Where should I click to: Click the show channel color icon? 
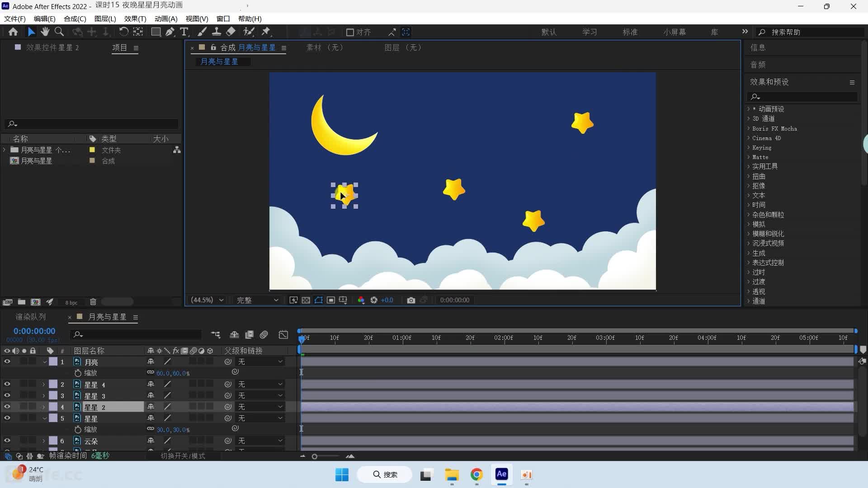pos(361,300)
